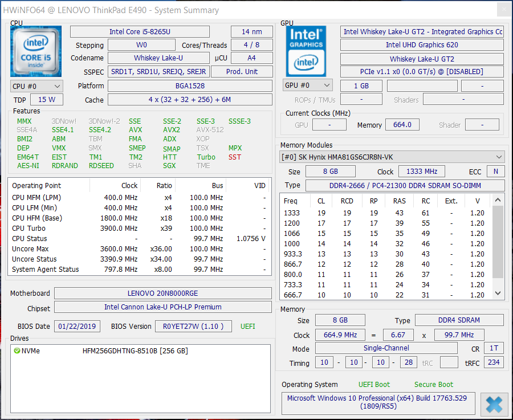Click the green UEFI label near BIOS version

(x=248, y=326)
